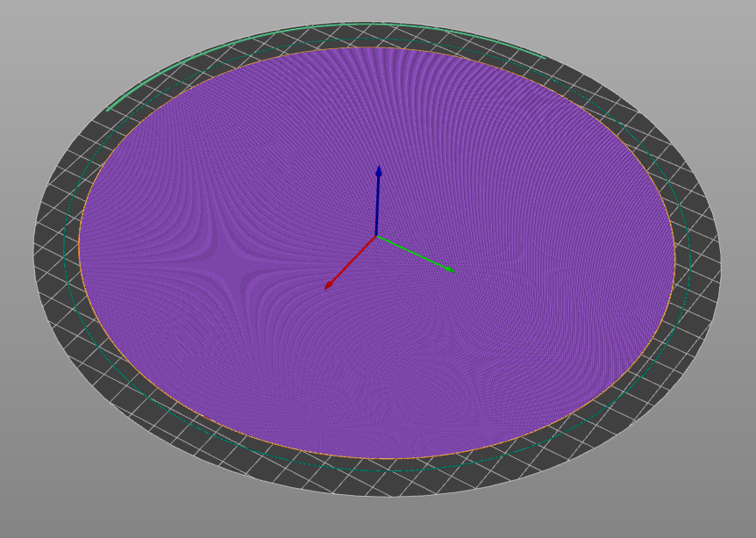Click the red X axis arrow
This screenshot has width=756, height=538.
click(x=350, y=263)
